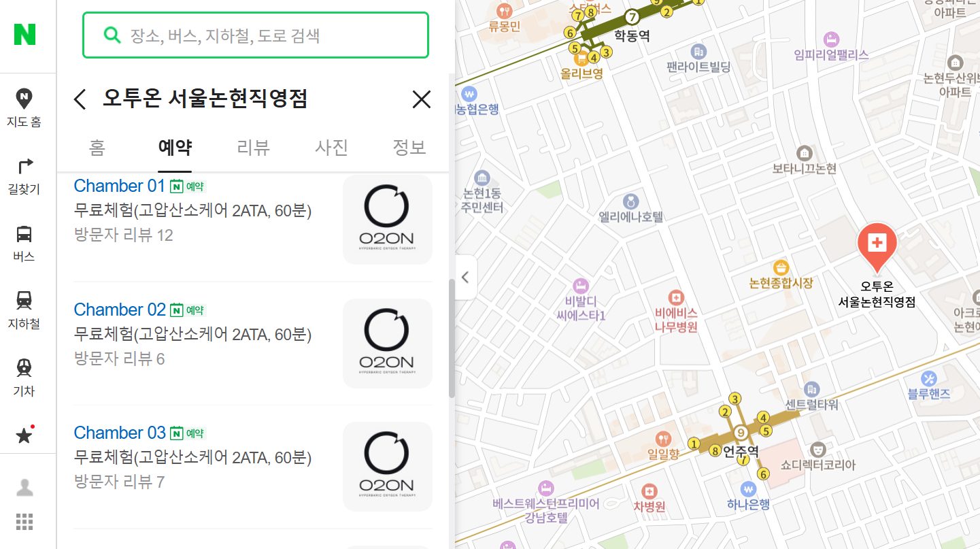This screenshot has height=549, width=980.
Task: Open the user profile icon
Action: click(x=24, y=487)
